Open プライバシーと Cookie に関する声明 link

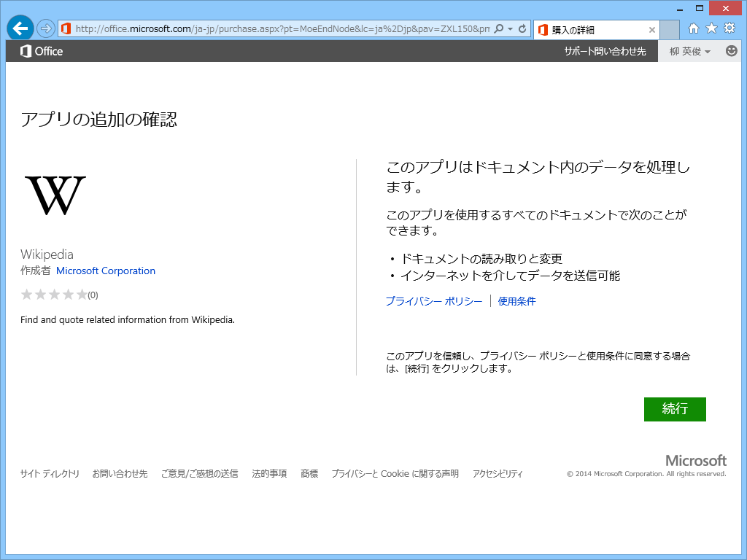pos(395,473)
